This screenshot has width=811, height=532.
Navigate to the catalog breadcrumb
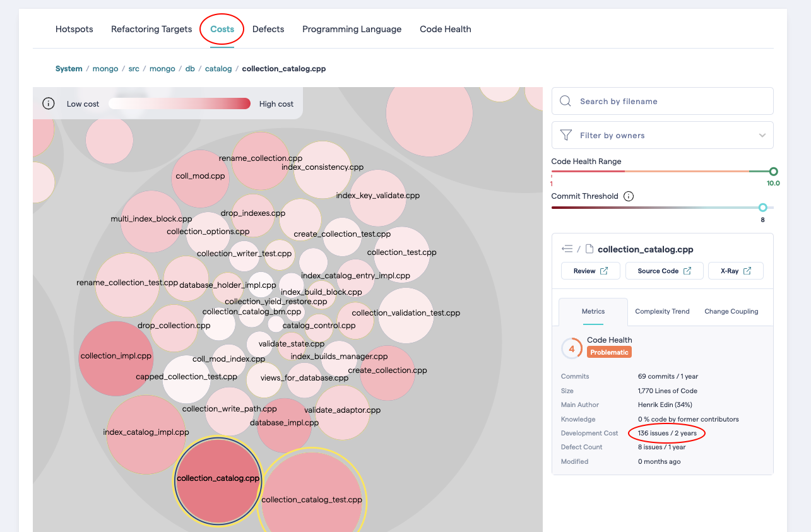coord(218,68)
